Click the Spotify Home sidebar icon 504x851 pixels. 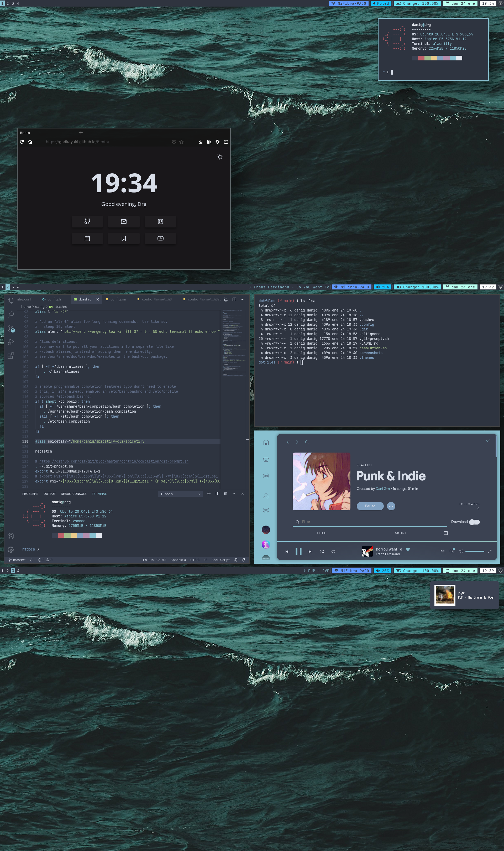266,442
